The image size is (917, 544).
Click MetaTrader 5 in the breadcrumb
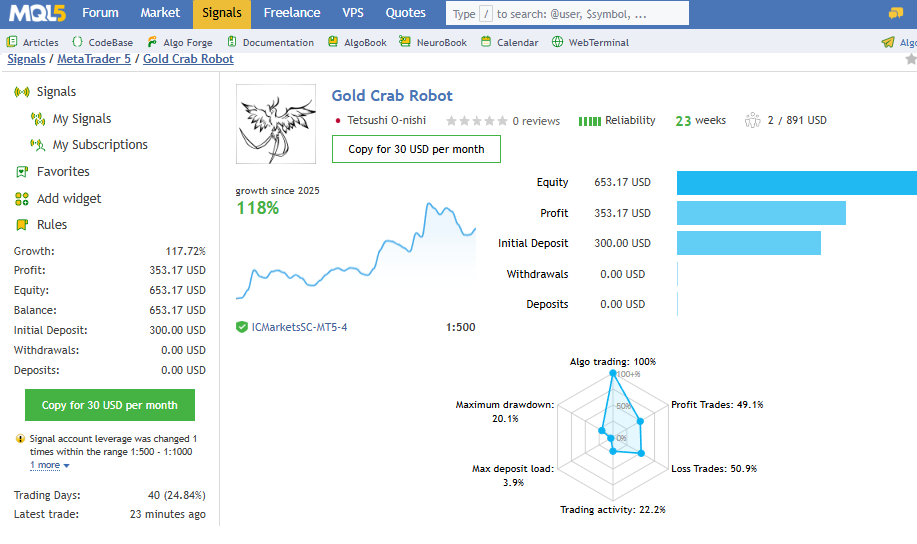(x=95, y=59)
